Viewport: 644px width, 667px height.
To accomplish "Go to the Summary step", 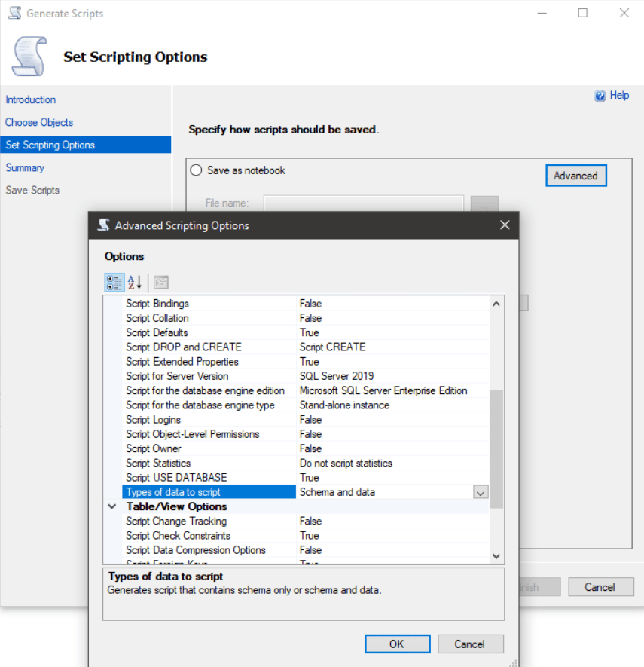I will click(25, 167).
